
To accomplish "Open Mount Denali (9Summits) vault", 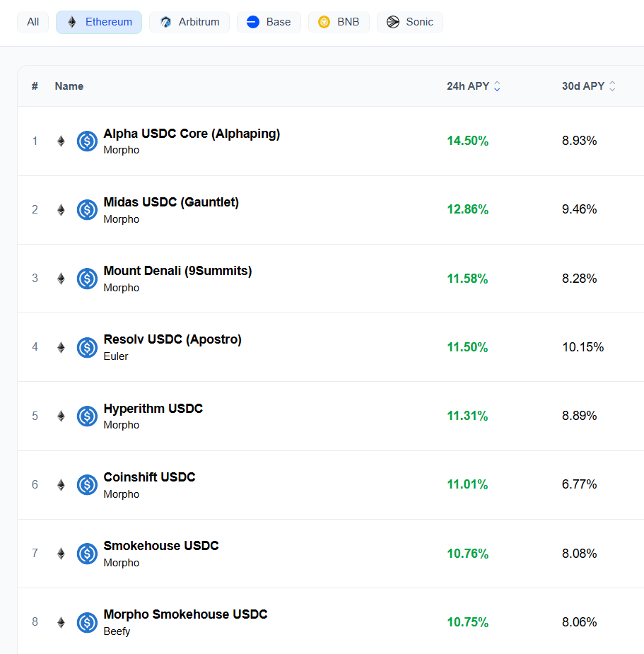I will coord(177,271).
